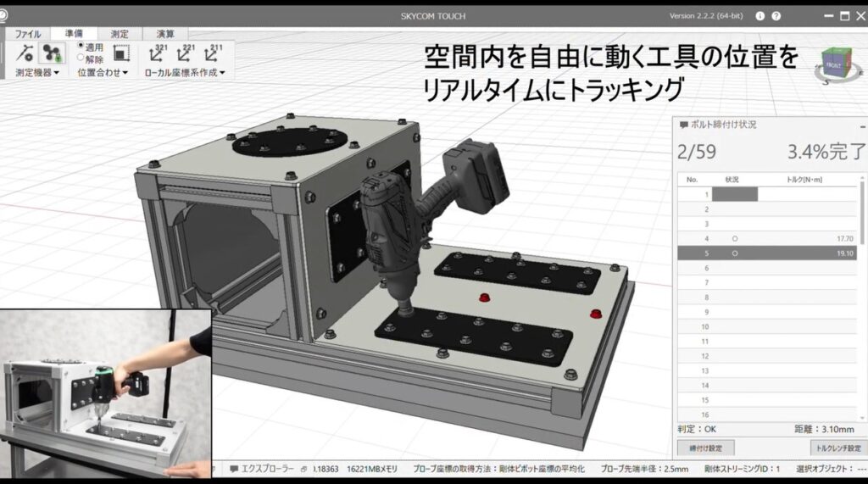This screenshot has width=868, height=484.
Task: Open the エクスプローラー panel from status bar
Action: point(267,469)
